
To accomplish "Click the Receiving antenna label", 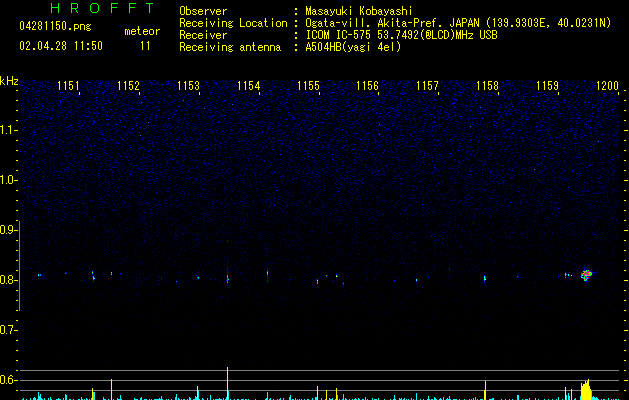I will [230, 47].
